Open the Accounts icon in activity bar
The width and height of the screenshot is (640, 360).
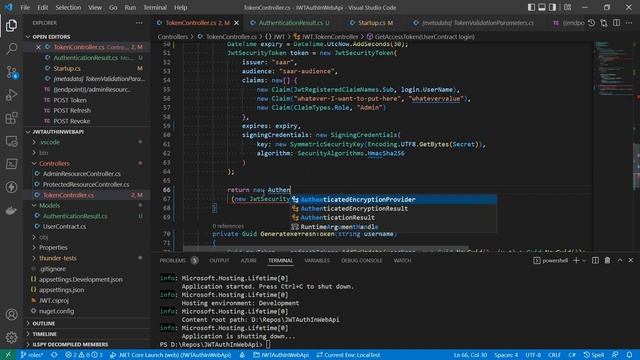coord(11,314)
